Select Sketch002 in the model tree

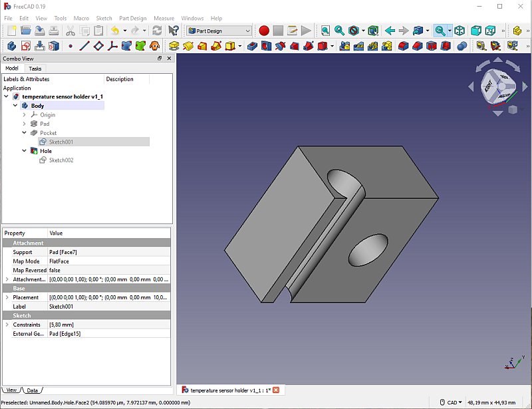click(x=61, y=160)
